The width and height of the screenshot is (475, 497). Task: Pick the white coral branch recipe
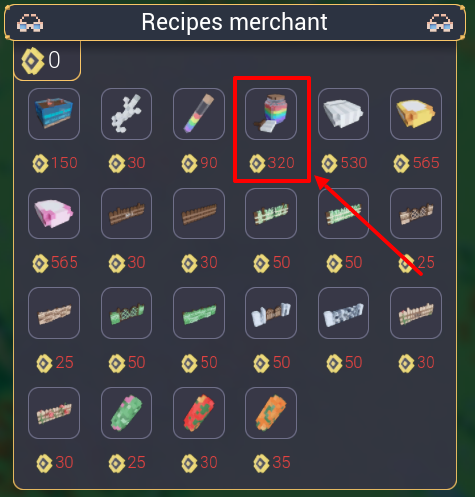[126, 114]
